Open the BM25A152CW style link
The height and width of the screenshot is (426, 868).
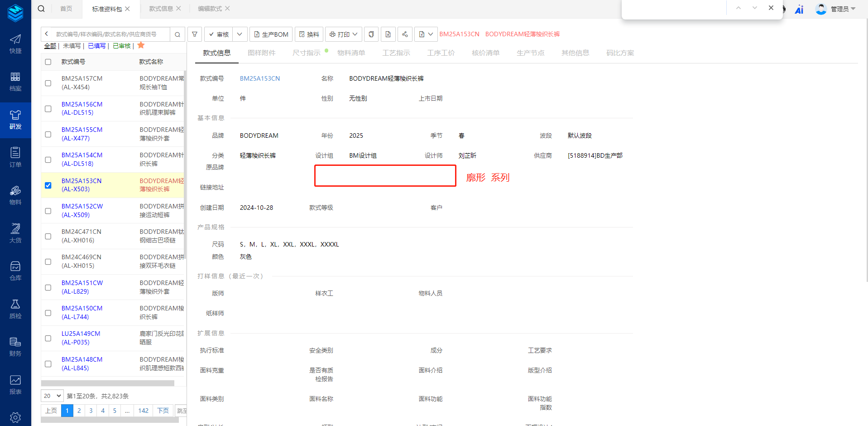tap(82, 206)
